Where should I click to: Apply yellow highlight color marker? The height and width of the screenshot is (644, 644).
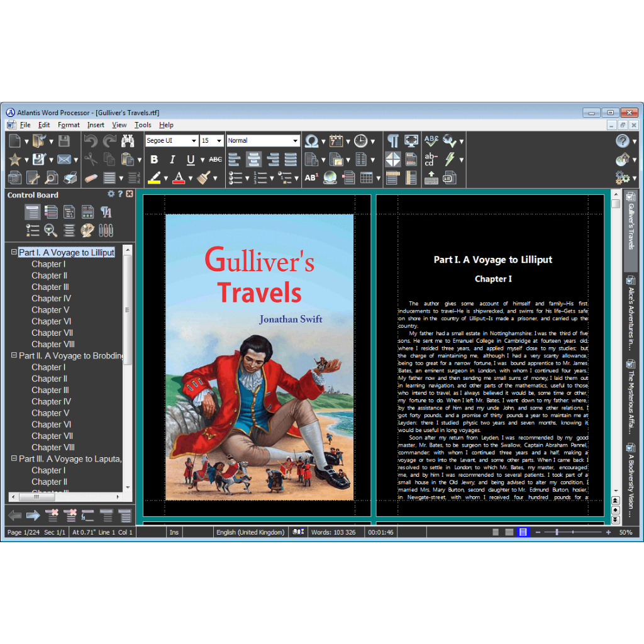click(x=155, y=178)
